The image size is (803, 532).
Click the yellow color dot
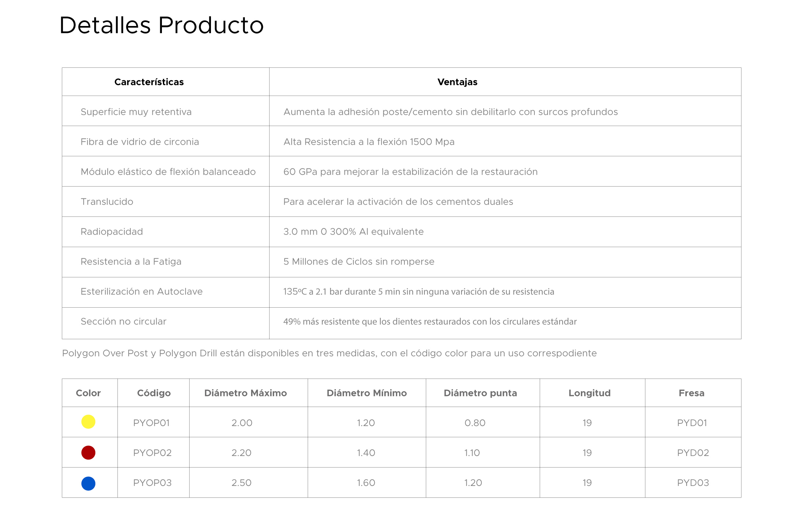click(x=88, y=422)
